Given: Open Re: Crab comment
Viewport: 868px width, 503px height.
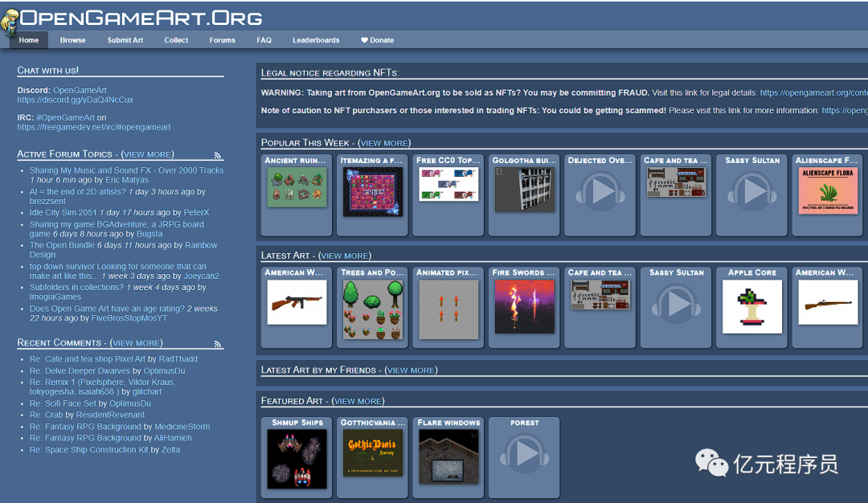Looking at the screenshot, I should [46, 415].
